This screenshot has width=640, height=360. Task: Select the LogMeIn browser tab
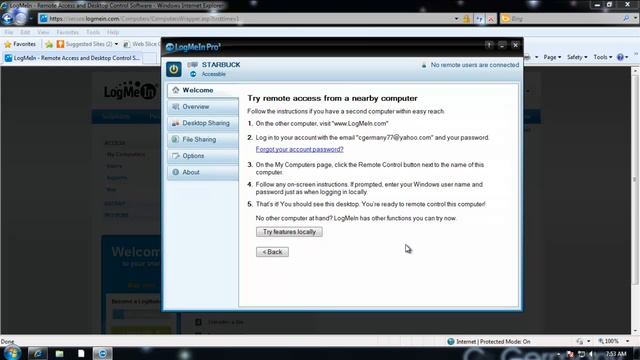[x=72, y=58]
